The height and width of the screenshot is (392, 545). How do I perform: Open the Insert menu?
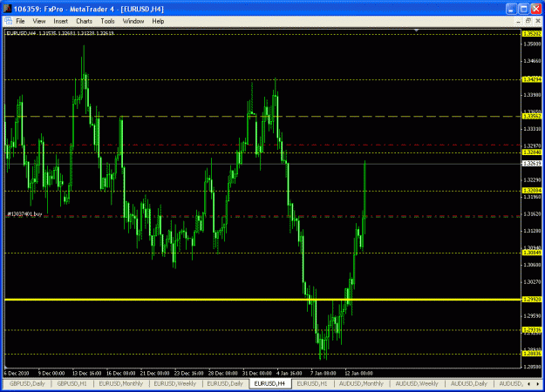click(60, 21)
